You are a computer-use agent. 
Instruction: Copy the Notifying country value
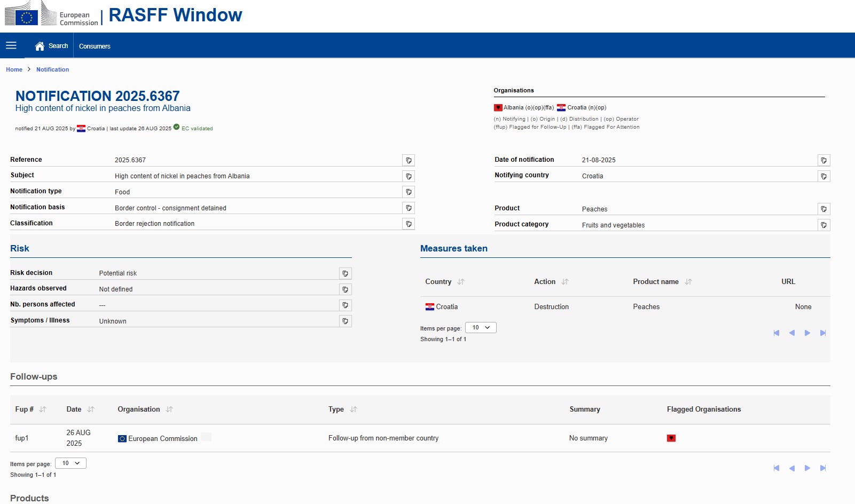824,176
